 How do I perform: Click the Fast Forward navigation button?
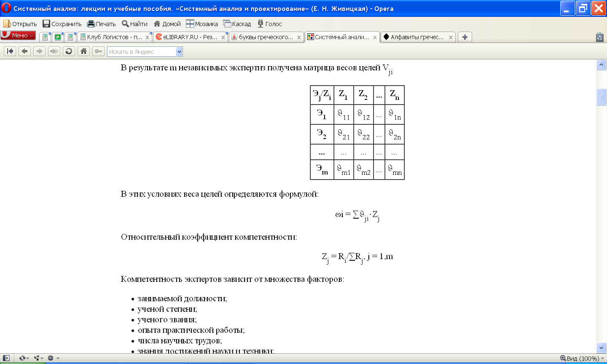[x=54, y=51]
